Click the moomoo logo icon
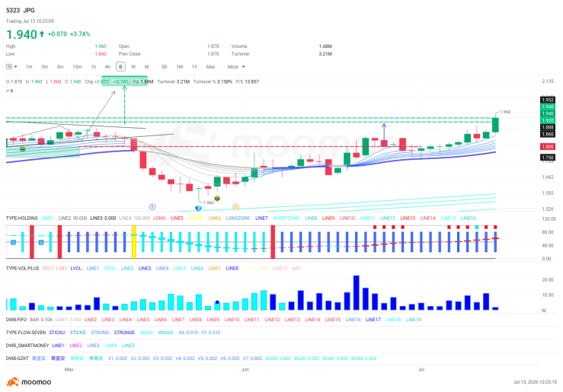The height and width of the screenshot is (392, 563). (12, 382)
